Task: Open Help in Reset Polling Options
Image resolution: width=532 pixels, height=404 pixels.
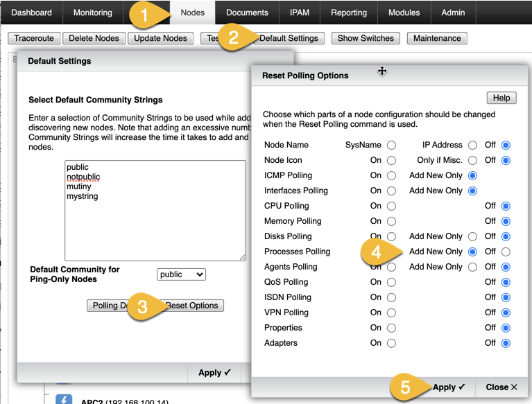Action: click(x=501, y=98)
